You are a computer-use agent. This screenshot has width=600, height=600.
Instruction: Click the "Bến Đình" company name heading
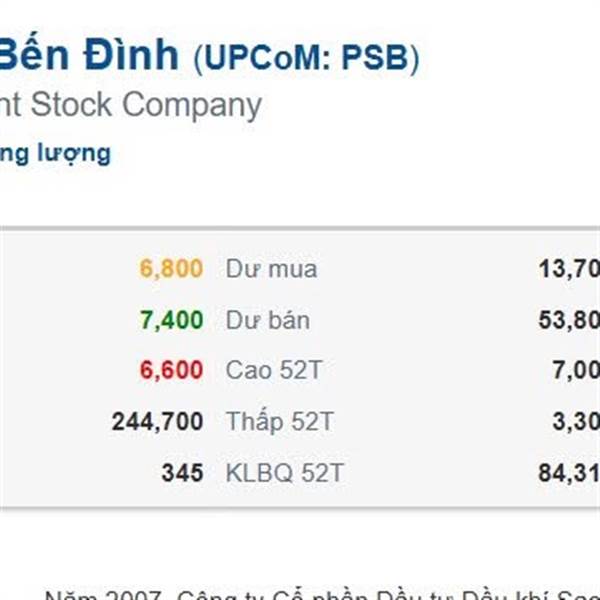(88, 56)
